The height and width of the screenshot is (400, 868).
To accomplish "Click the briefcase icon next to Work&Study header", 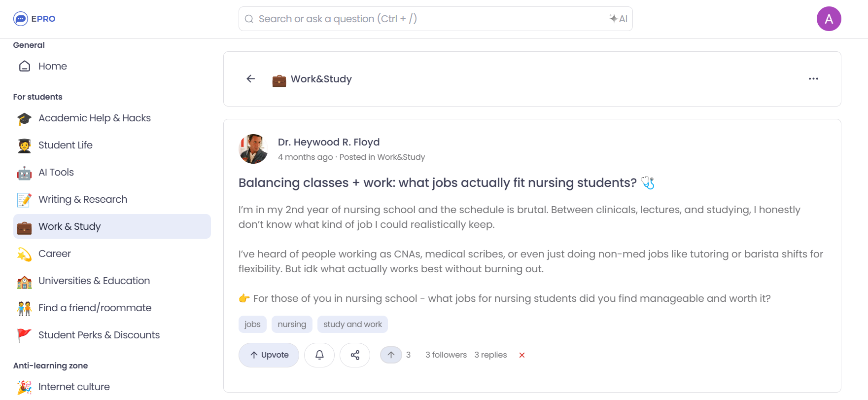I will coord(279,79).
